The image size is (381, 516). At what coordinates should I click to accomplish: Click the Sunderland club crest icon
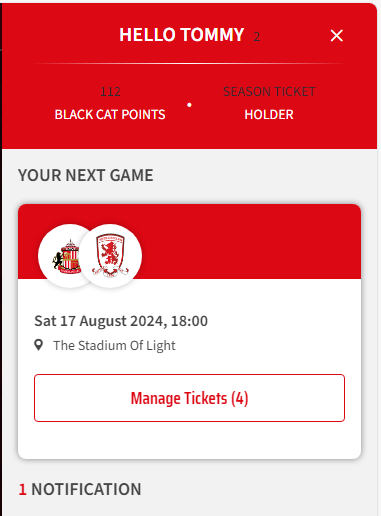click(x=66, y=257)
